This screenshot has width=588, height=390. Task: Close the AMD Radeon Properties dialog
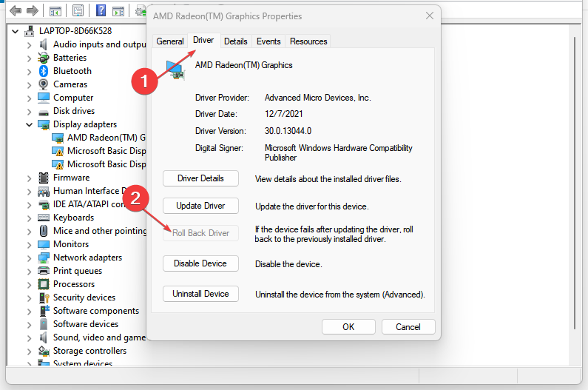pyautogui.click(x=430, y=16)
